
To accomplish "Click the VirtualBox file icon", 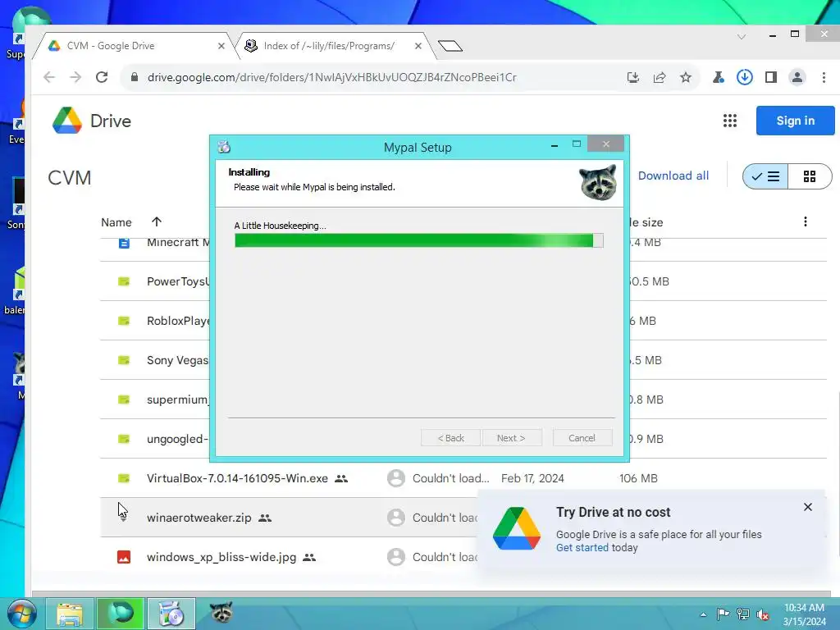I will click(x=124, y=478).
